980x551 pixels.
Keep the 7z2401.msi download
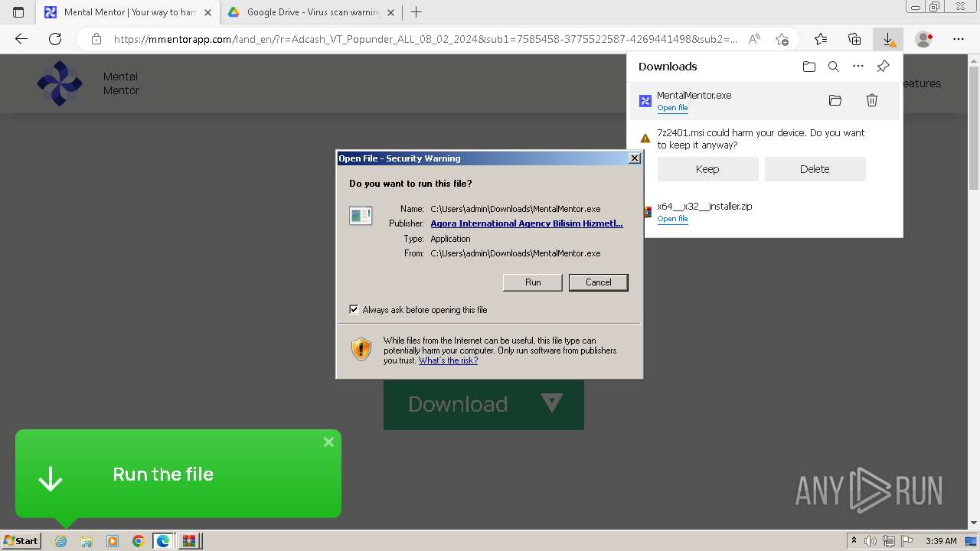point(707,169)
